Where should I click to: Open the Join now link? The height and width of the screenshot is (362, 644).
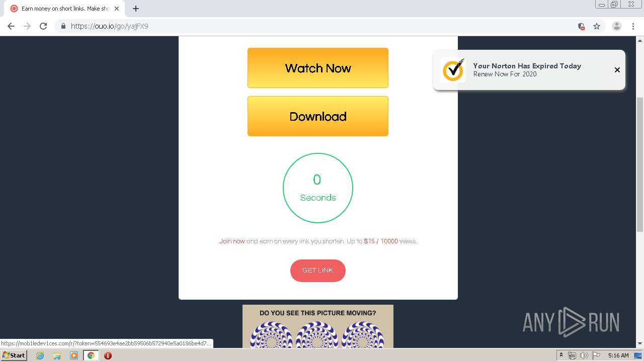pyautogui.click(x=232, y=241)
